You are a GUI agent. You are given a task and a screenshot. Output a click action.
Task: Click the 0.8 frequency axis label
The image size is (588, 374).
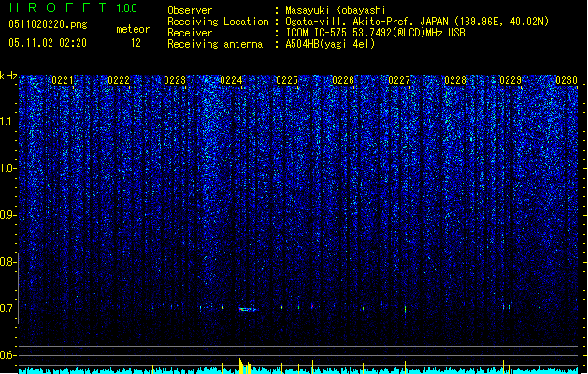(x=7, y=262)
